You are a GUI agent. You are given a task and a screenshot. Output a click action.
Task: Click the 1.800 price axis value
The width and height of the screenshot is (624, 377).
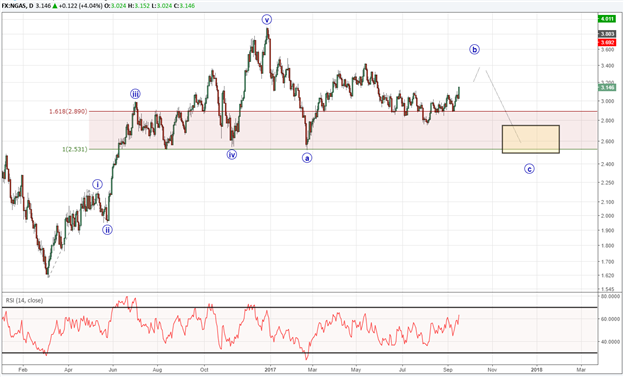coord(607,246)
